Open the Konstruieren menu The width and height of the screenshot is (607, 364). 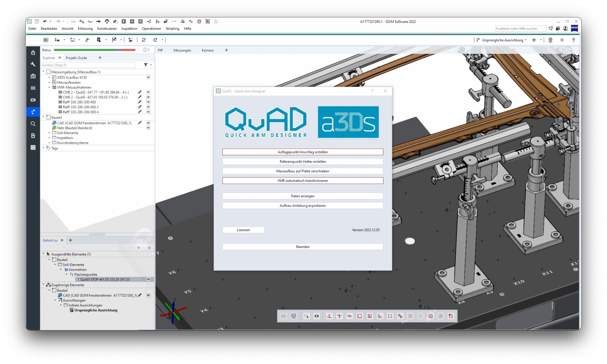coord(107,28)
